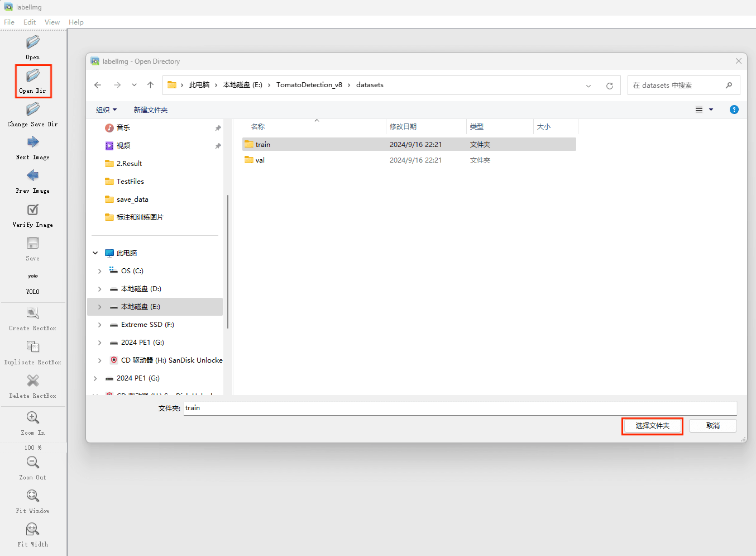Screen dimensions: 756x556
Task: Click 本地磁盘 (E:) in the breadcrumb path
Action: [x=243, y=85]
